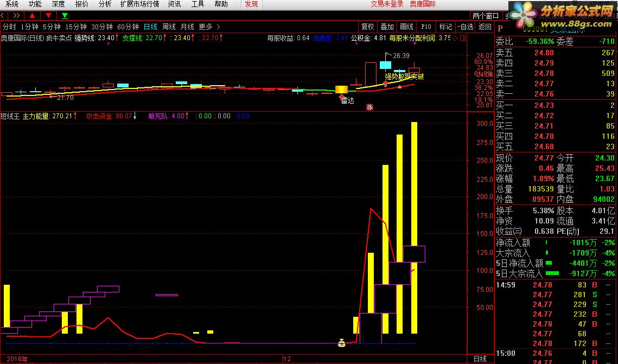618x364 pixels.
Task: Click the 卖五 24.80 order row
Action: point(555,53)
